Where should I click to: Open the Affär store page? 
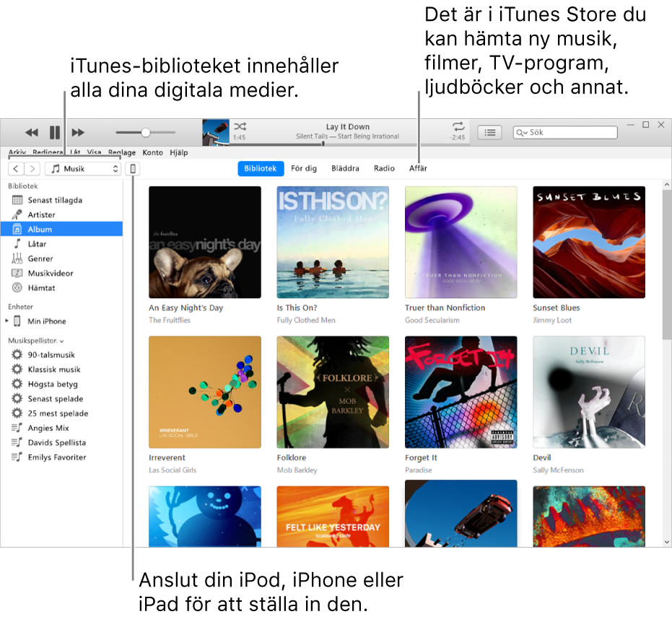click(x=417, y=168)
